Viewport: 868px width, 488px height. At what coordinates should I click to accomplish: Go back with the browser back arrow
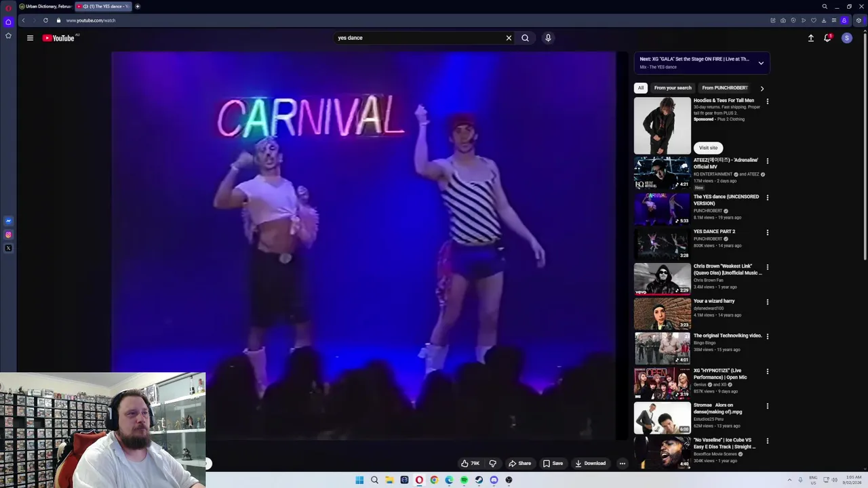(x=23, y=20)
